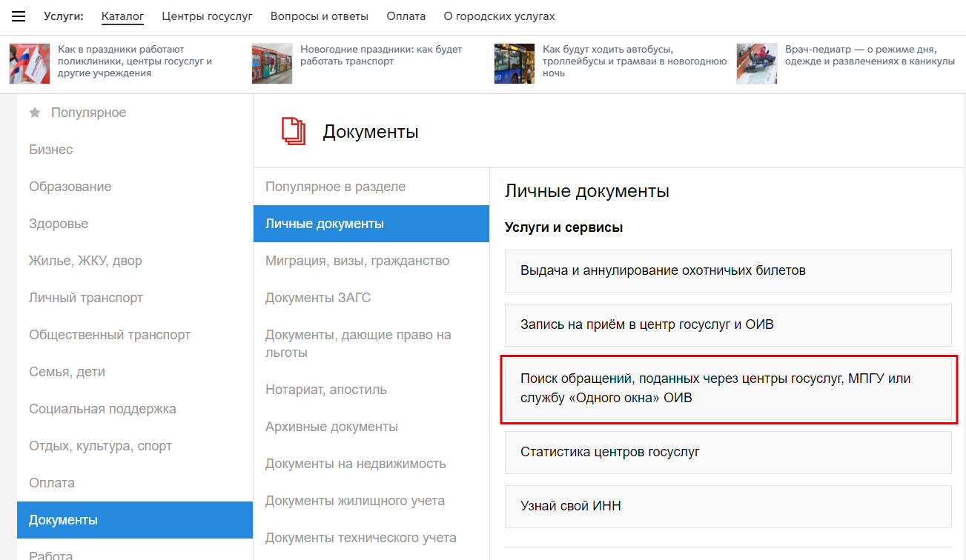Select Здоровье category in the sidebar
Viewport: 966px width, 560px height.
coord(59,224)
